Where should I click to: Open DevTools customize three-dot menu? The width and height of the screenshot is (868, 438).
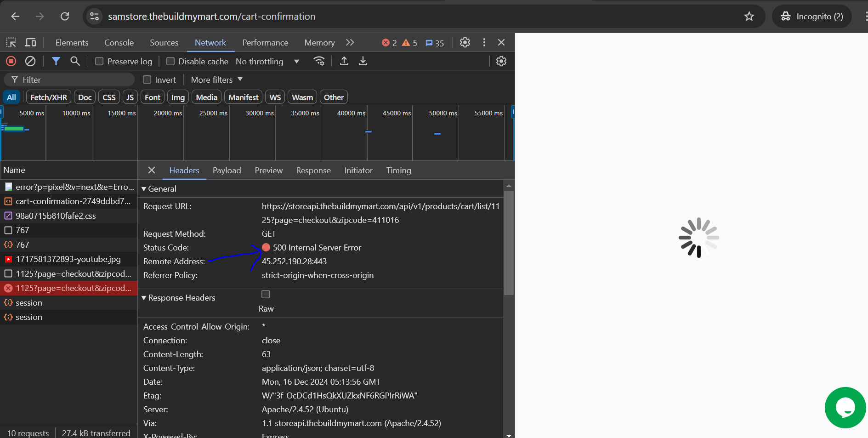484,42
